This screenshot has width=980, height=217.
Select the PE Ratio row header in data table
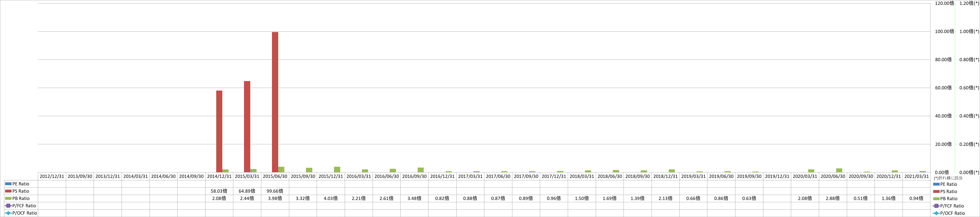point(21,184)
